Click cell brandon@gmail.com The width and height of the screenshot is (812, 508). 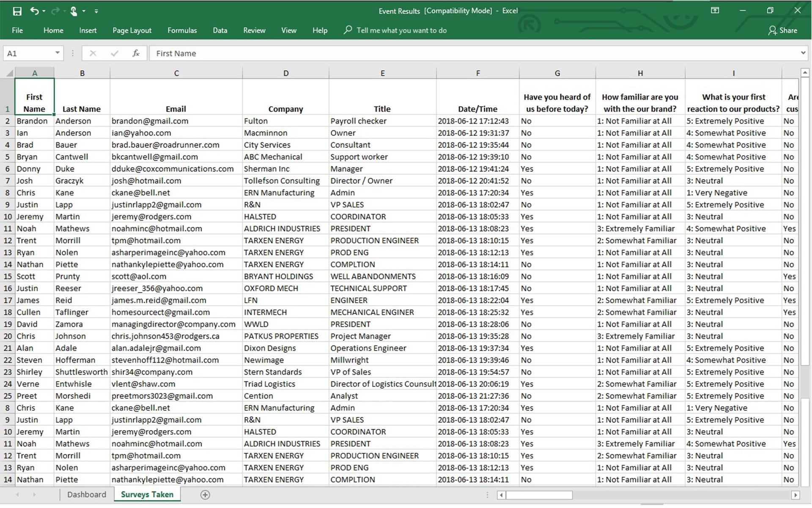(176, 121)
